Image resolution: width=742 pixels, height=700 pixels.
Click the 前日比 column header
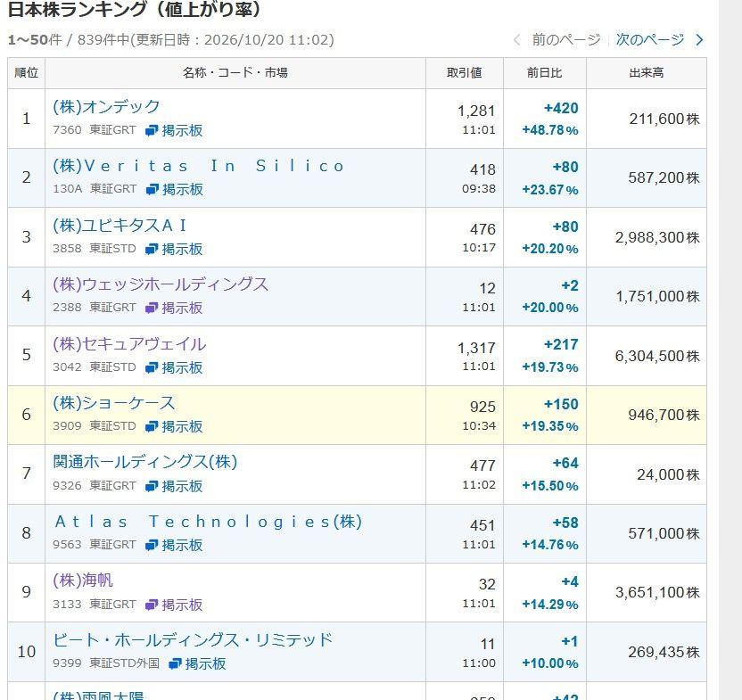pyautogui.click(x=545, y=73)
